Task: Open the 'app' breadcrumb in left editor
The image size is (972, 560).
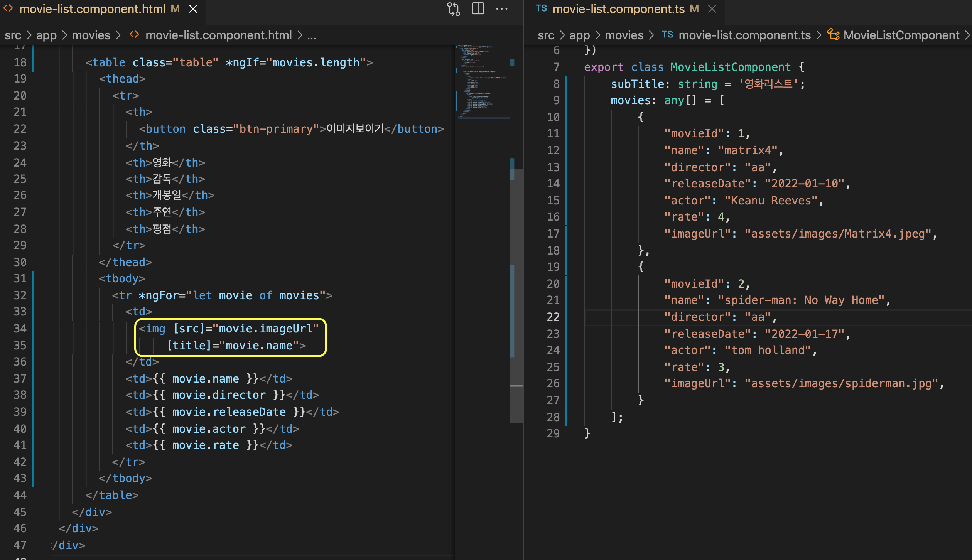Action: (x=46, y=35)
